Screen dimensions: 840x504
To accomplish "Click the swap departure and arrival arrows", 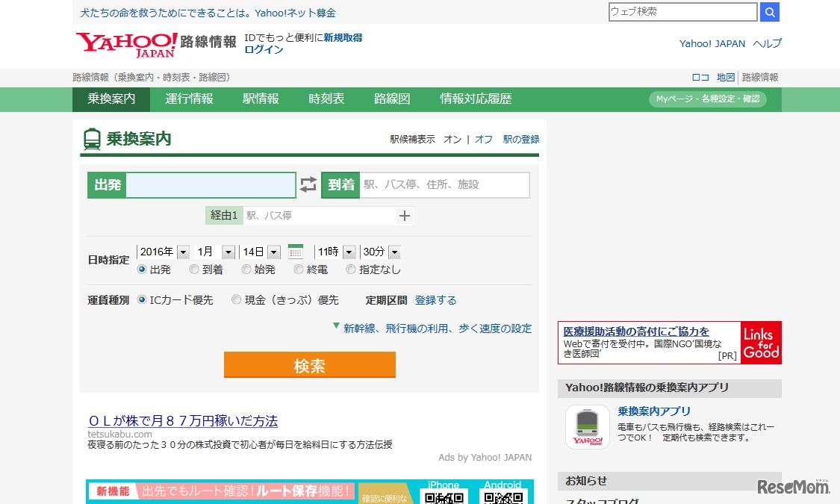I will click(x=308, y=184).
